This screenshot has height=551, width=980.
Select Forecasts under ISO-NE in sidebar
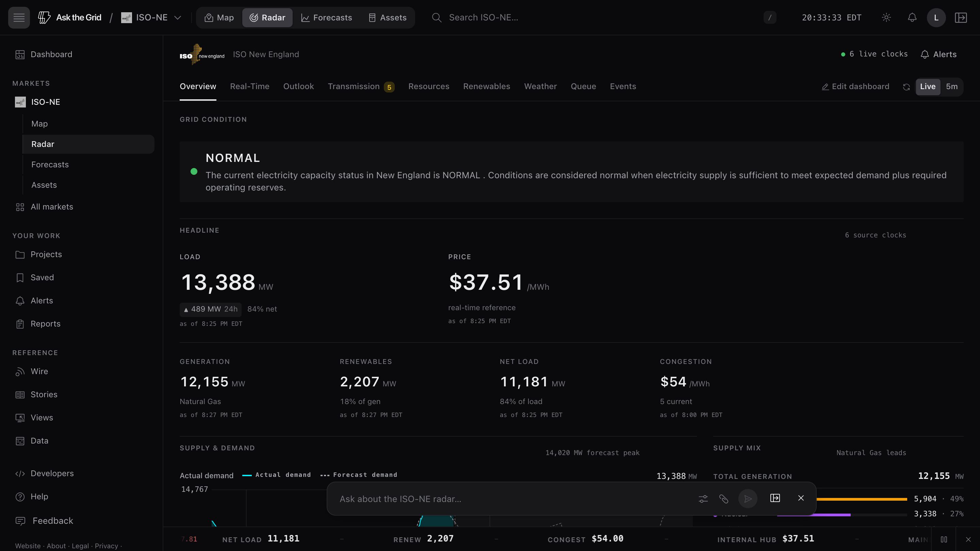coord(88,165)
